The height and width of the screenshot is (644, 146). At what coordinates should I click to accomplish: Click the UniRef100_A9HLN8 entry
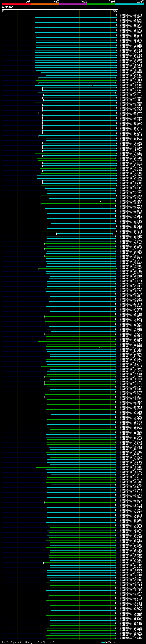pos(131,213)
